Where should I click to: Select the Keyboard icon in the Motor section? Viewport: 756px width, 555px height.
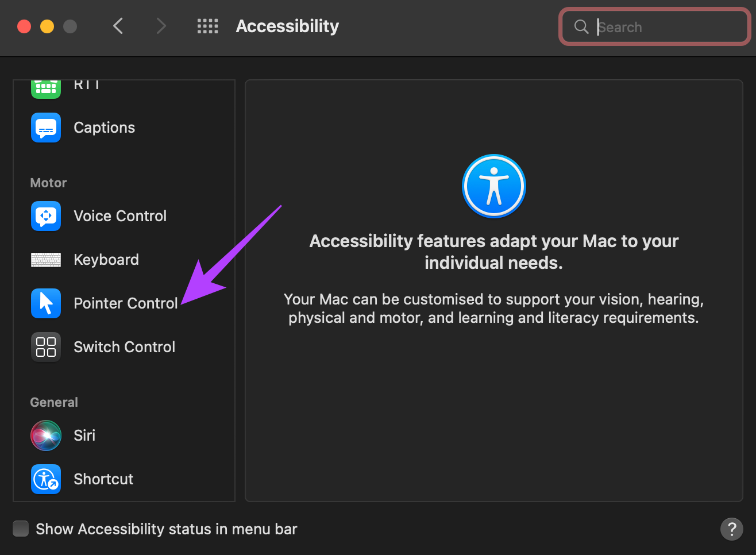pyautogui.click(x=46, y=260)
